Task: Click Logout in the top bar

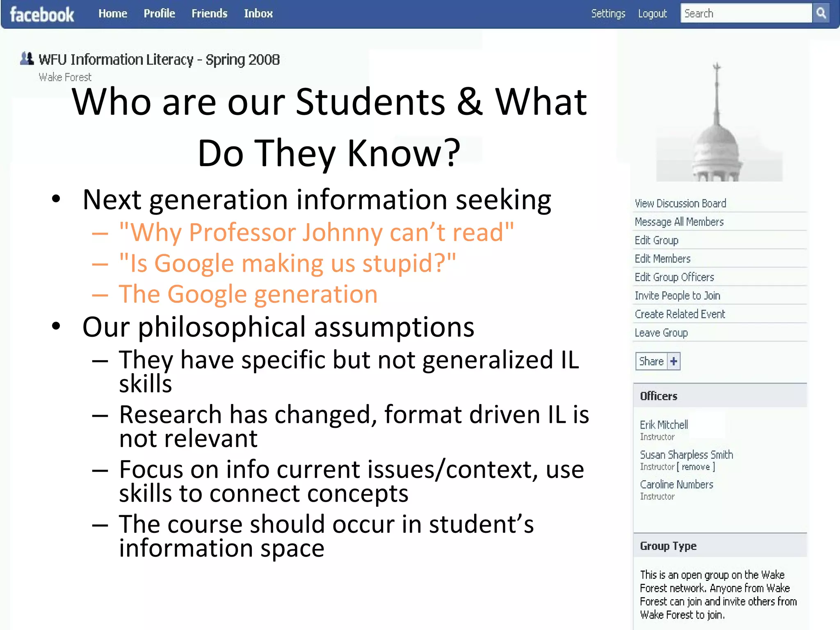Action: click(x=653, y=14)
